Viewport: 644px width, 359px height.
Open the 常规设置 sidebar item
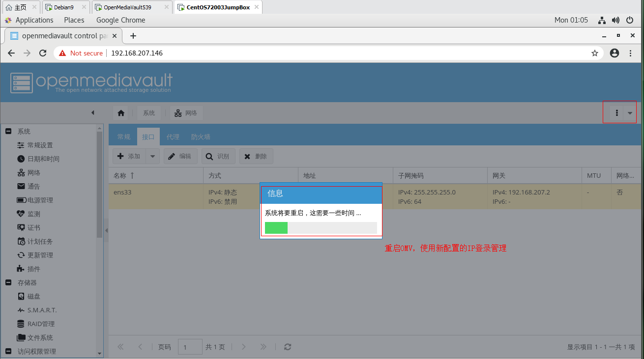point(34,145)
